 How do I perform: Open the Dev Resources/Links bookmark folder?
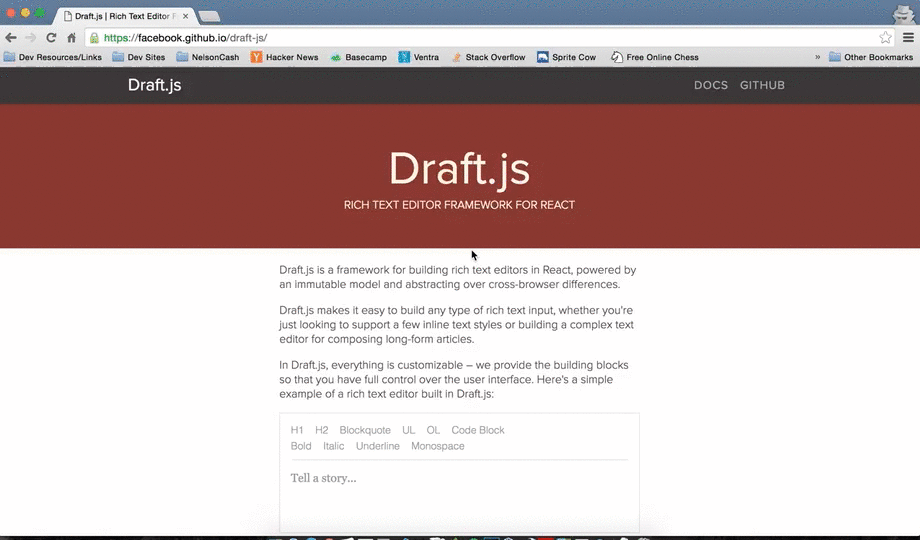point(53,57)
